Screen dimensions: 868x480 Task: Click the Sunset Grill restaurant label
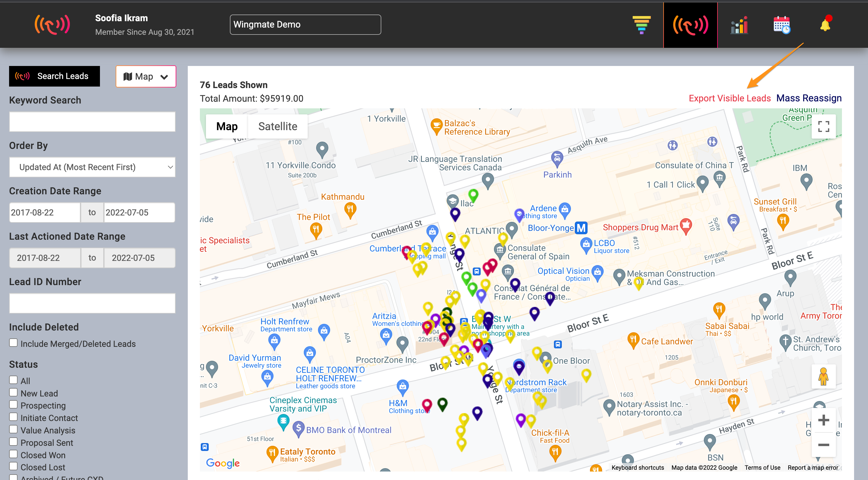(775, 205)
